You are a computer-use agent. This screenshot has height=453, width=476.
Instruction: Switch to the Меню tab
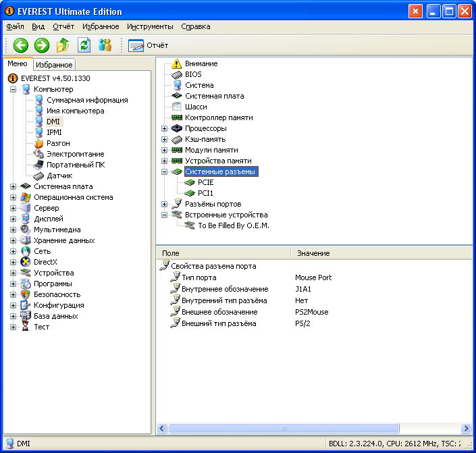(x=18, y=63)
